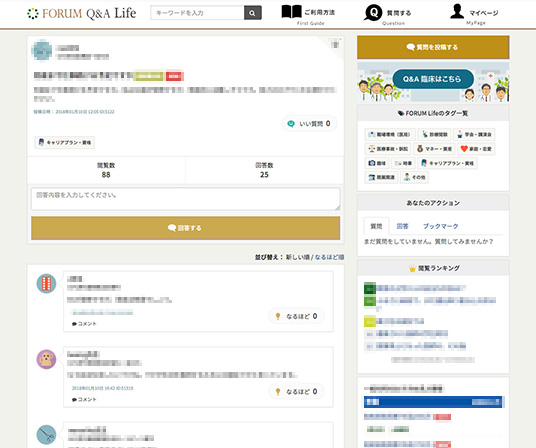Click the 閲覧数 88 view count
This screenshot has width=536, height=448.
[x=106, y=170]
